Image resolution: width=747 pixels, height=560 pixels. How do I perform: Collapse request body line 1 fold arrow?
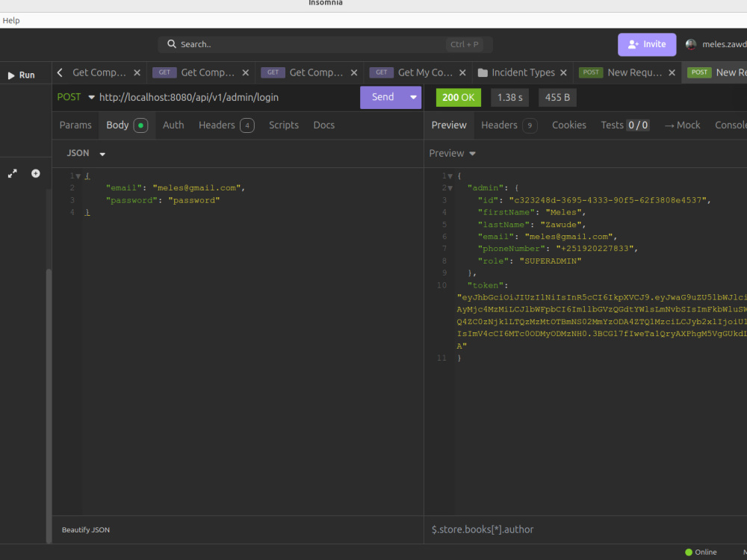[78, 176]
